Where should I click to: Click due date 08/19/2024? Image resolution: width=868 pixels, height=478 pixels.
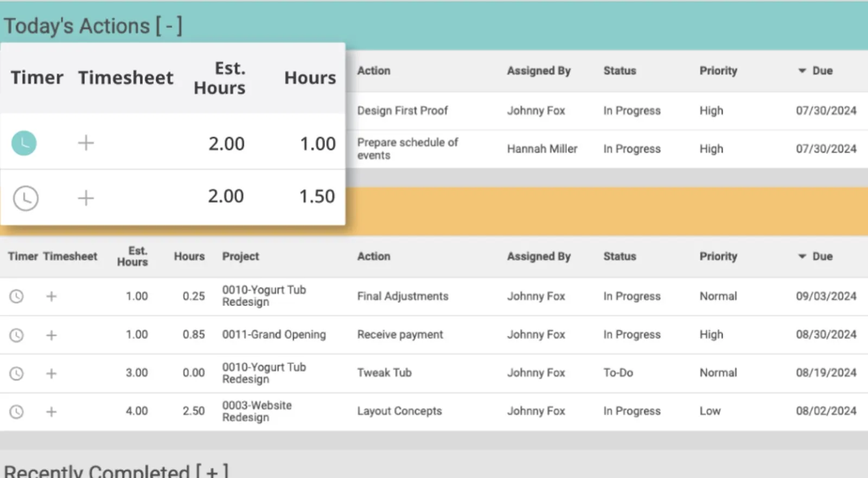pyautogui.click(x=826, y=373)
